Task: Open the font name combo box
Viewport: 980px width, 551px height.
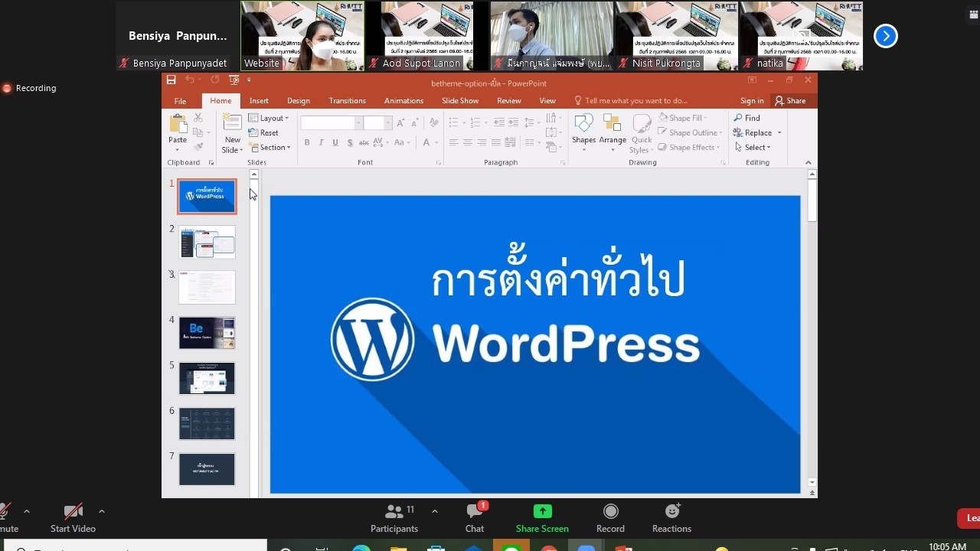Action: pos(331,123)
